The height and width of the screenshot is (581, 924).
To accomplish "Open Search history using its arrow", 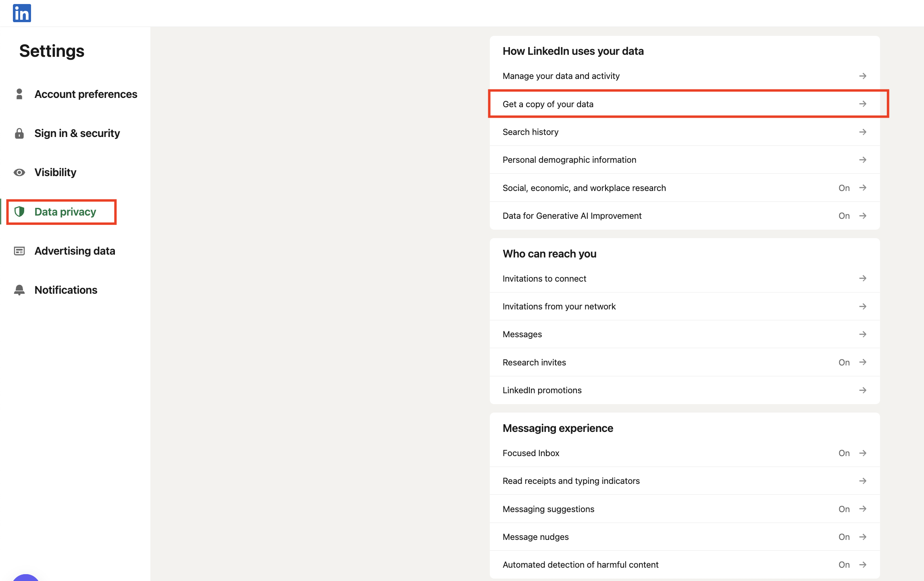I will [862, 132].
